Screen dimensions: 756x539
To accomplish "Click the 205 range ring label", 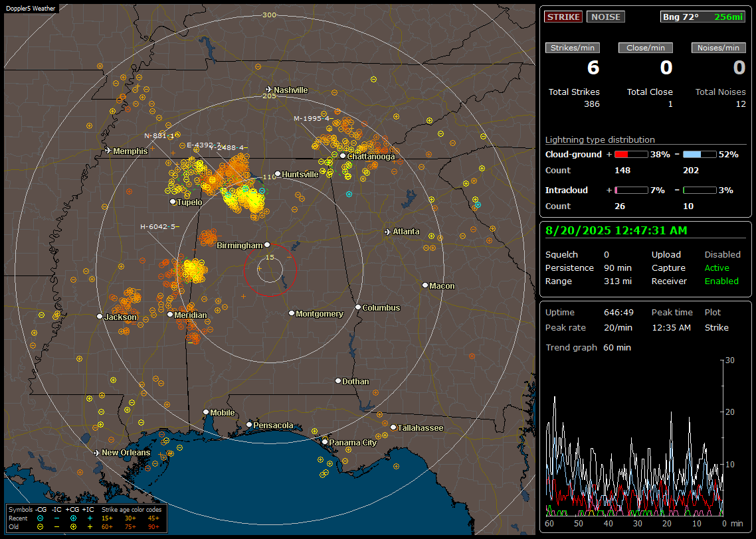I will [x=269, y=96].
